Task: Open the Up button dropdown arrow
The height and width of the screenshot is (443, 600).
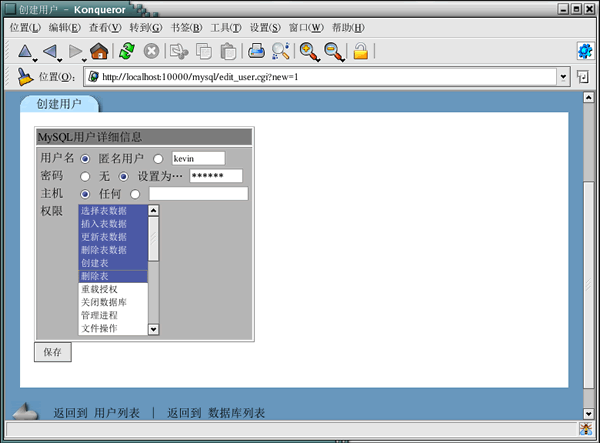Action: coord(35,60)
